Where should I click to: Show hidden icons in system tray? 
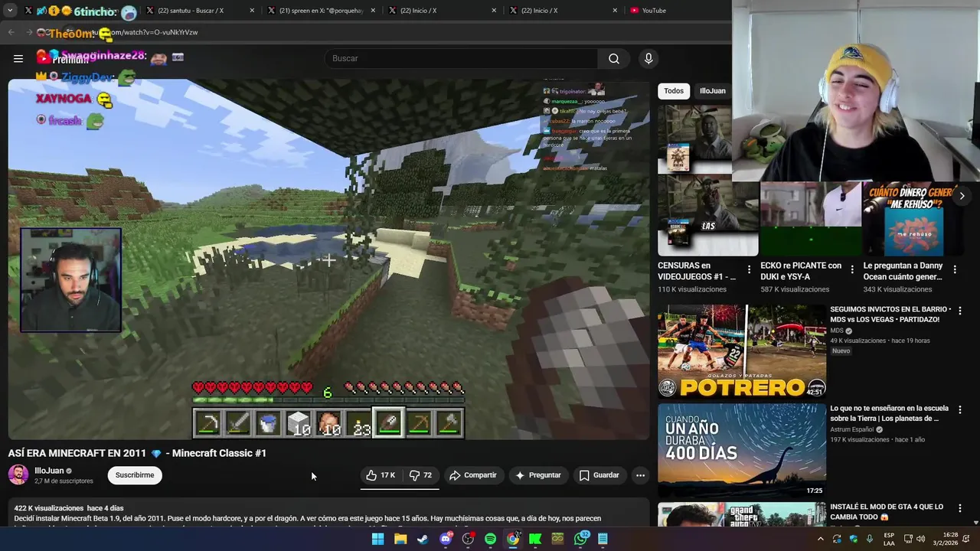tap(820, 539)
